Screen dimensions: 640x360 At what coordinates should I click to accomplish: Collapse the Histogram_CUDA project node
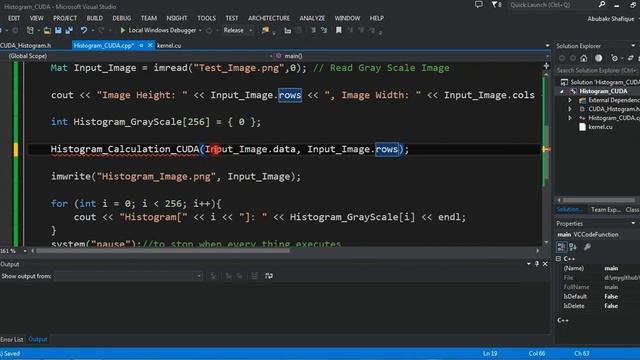[x=562, y=91]
